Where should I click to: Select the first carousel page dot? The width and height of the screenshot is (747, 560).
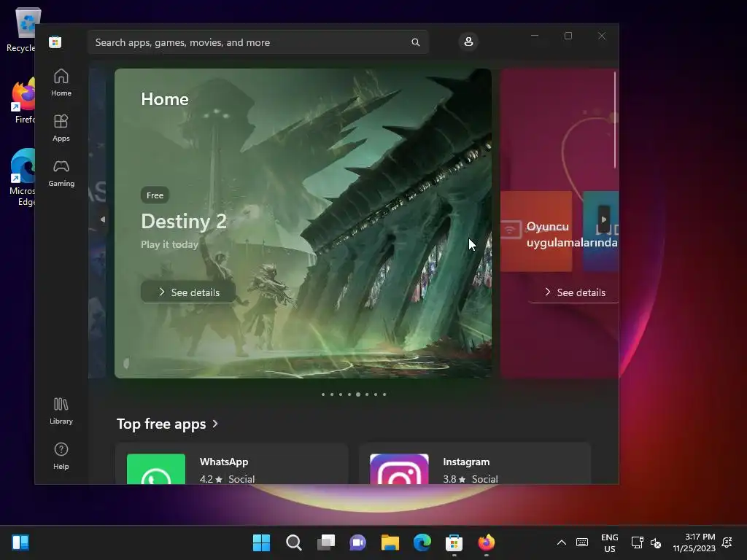323,394
